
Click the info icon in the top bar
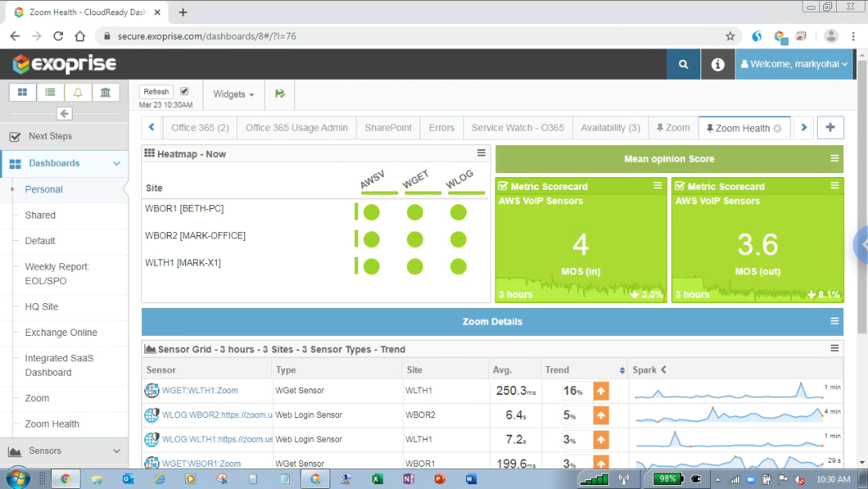click(x=717, y=64)
